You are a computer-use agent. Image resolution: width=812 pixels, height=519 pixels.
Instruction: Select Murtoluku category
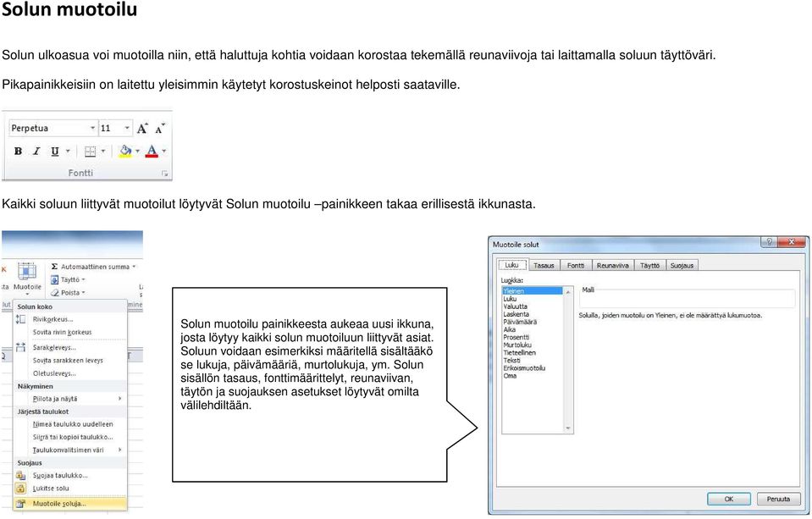click(532, 345)
